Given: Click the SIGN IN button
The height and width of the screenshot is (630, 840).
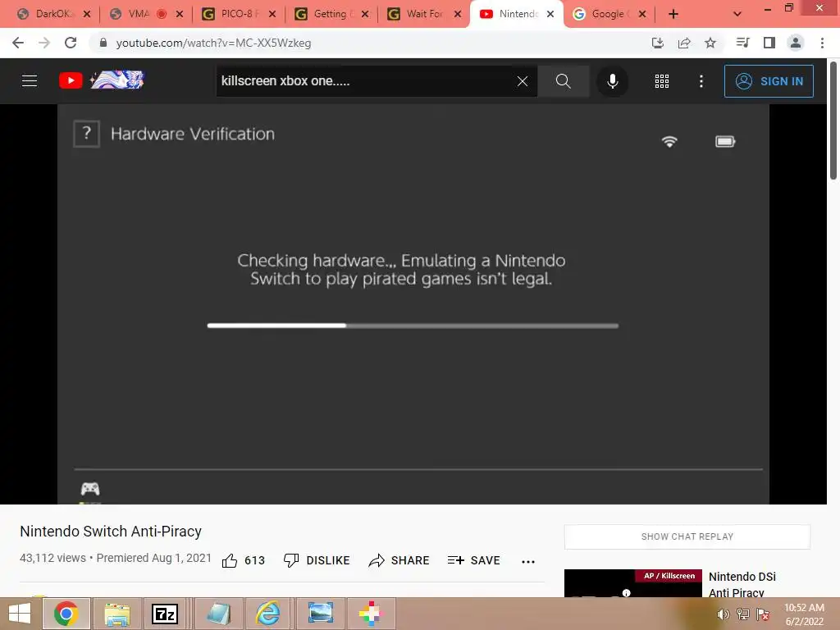Looking at the screenshot, I should click(x=769, y=81).
